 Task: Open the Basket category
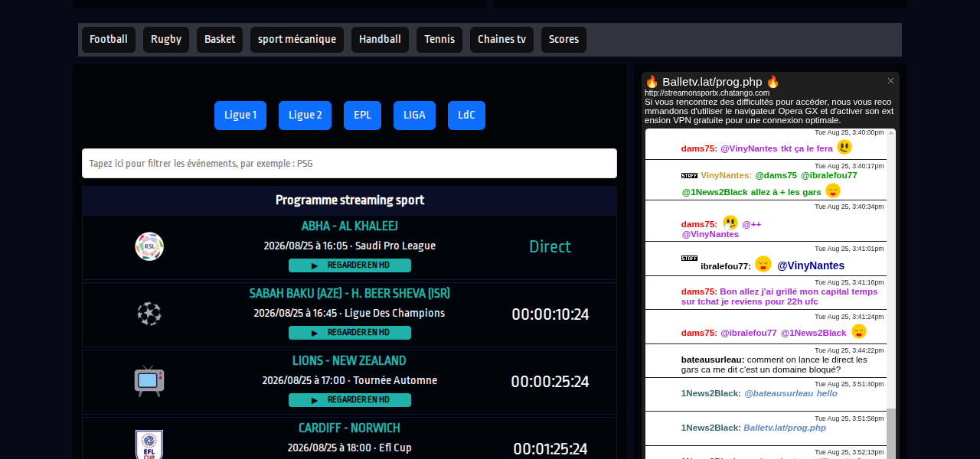click(220, 40)
